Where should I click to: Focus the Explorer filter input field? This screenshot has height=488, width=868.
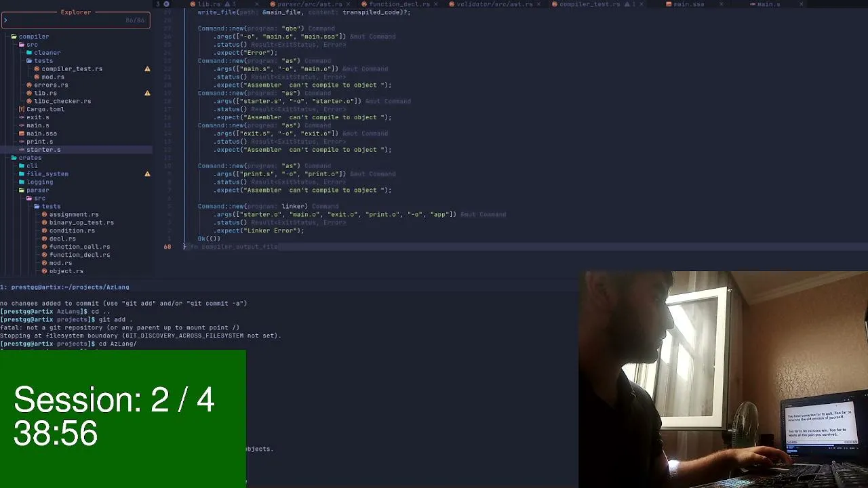(75, 20)
